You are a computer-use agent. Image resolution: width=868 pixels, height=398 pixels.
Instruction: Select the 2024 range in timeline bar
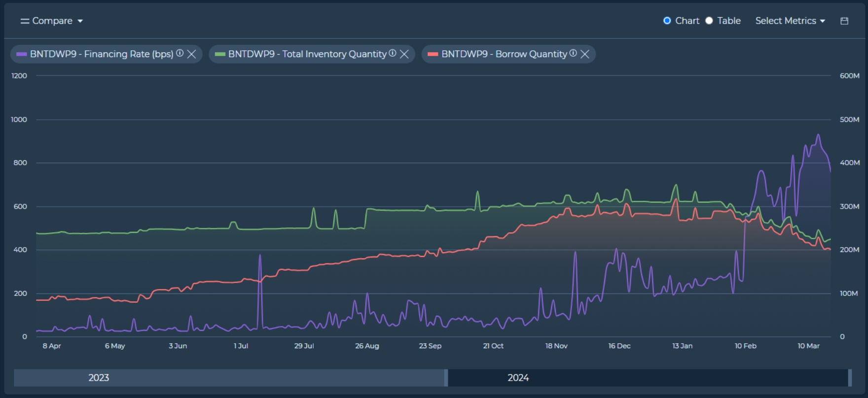[518, 378]
